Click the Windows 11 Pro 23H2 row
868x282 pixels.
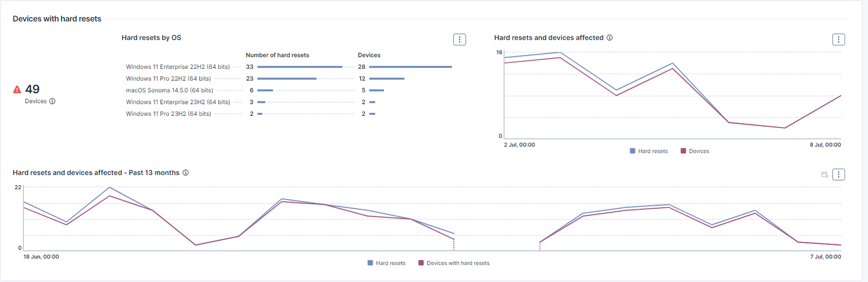click(x=168, y=114)
